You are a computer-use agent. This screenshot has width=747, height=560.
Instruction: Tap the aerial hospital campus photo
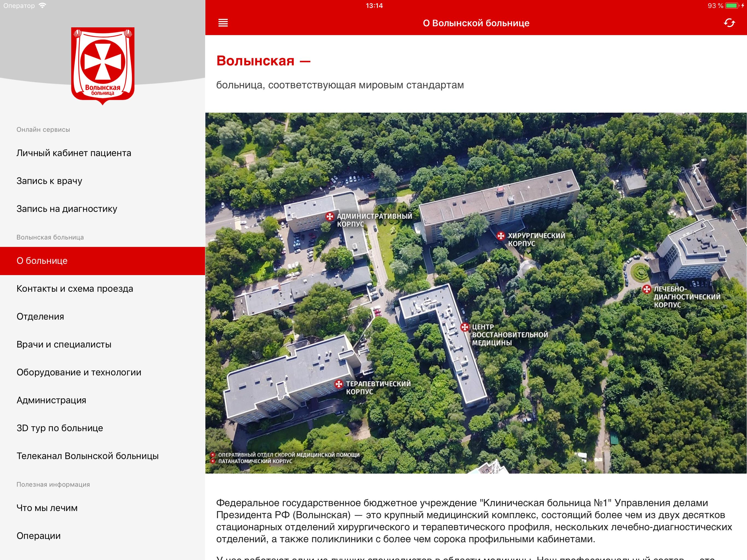(x=476, y=293)
